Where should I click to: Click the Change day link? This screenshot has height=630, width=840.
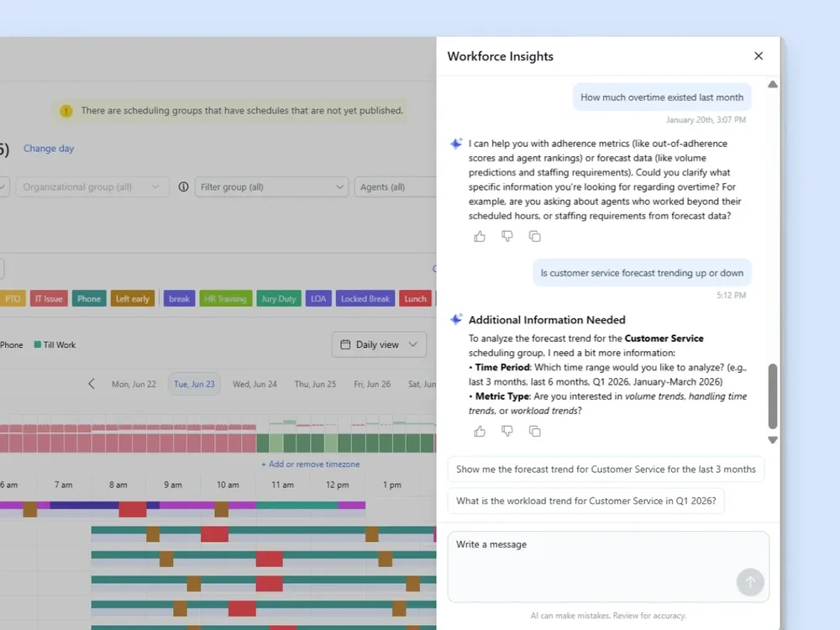49,149
